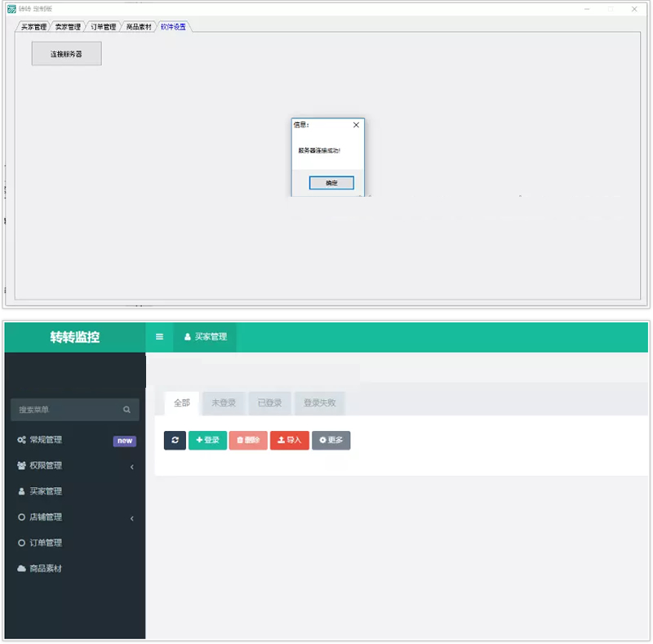Select the 登录失败 filter tab
The image size is (653, 644).
[319, 403]
